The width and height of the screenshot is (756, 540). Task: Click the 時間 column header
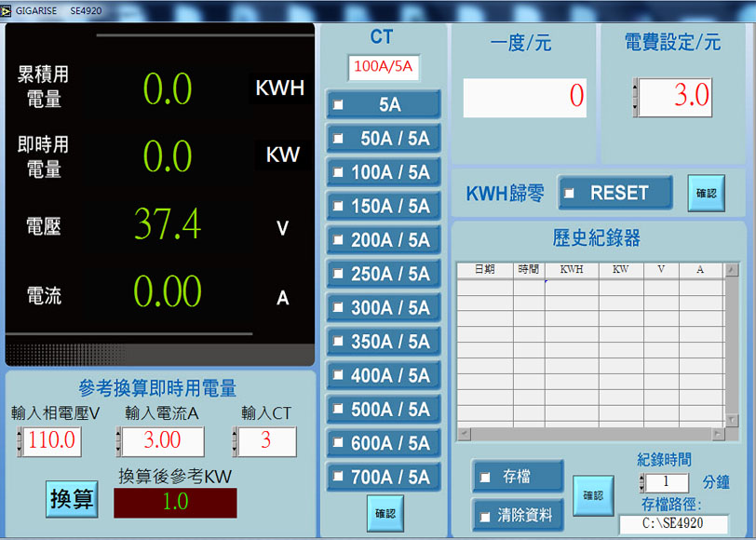[x=529, y=270]
